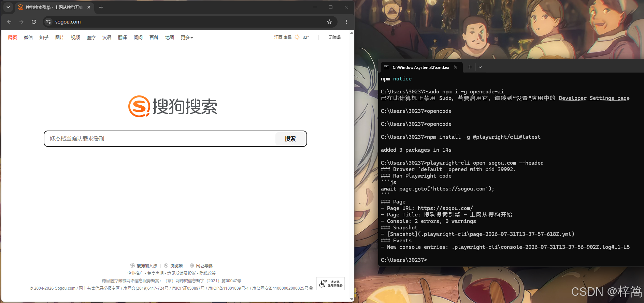This screenshot has width=644, height=303.
Task: Reload the sogou.com page
Action: [34, 22]
